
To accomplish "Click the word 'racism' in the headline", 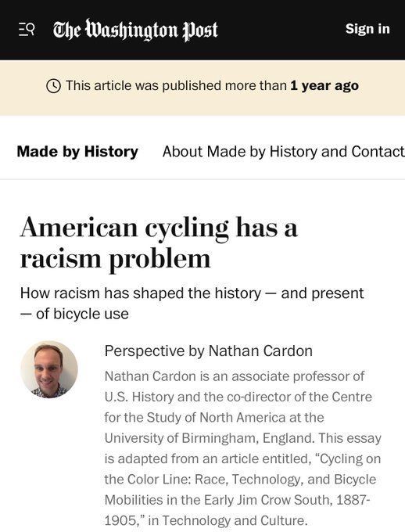I will pos(61,258).
